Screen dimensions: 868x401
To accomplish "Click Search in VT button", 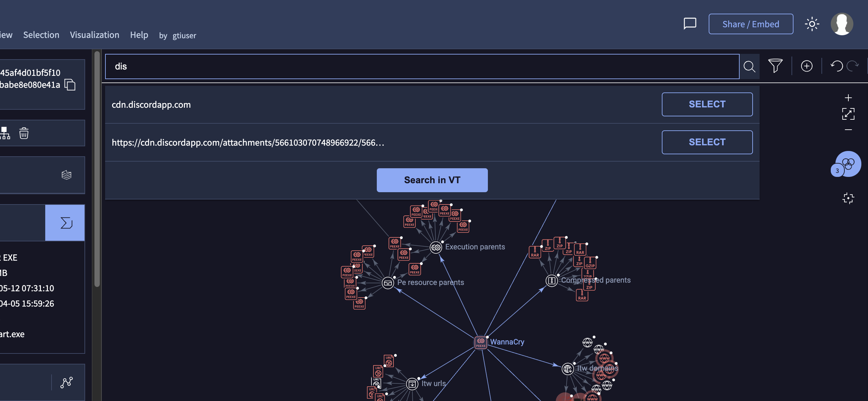I will [x=432, y=180].
